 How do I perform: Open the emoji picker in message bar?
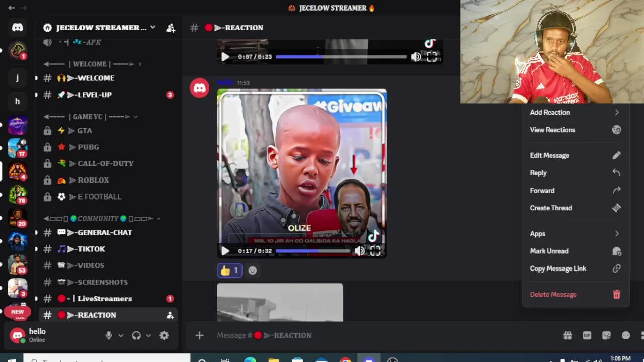pos(626,335)
